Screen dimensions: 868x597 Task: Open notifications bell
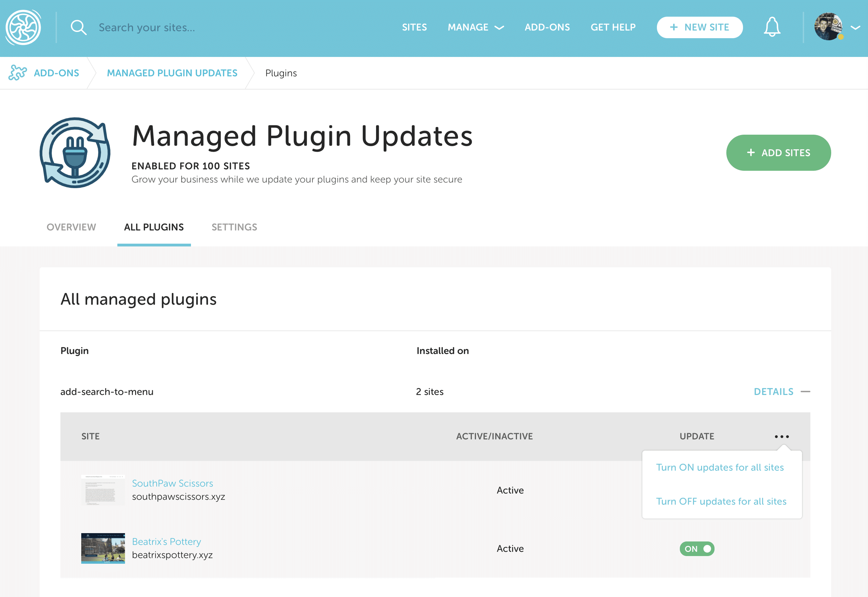click(x=772, y=27)
